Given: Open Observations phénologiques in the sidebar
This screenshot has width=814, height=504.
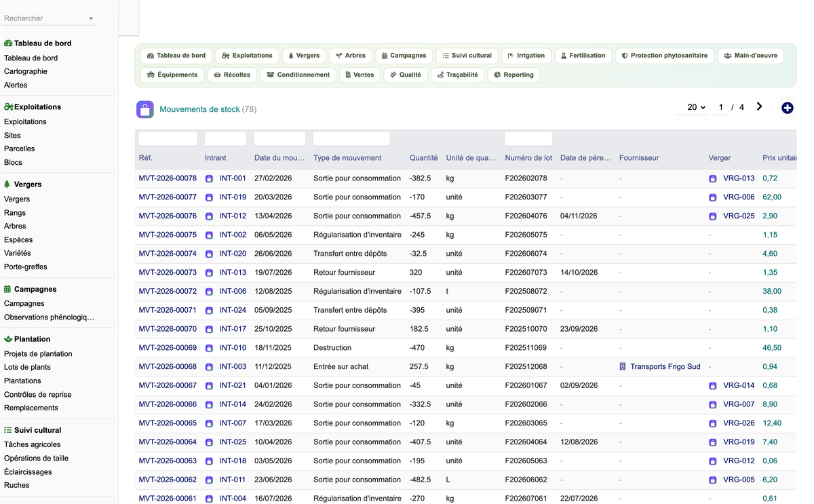Looking at the screenshot, I should (49, 317).
